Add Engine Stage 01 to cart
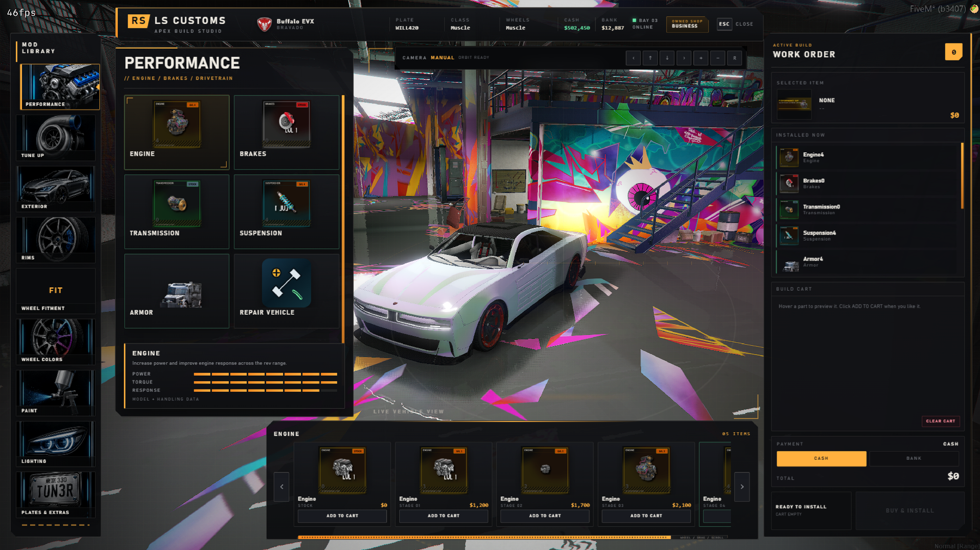 (x=444, y=516)
